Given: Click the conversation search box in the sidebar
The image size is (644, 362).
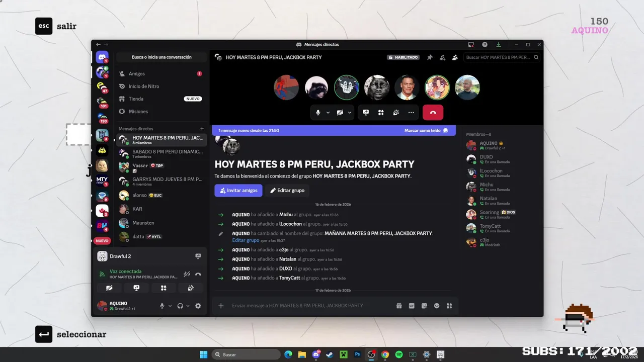Looking at the screenshot, I should click(x=162, y=57).
